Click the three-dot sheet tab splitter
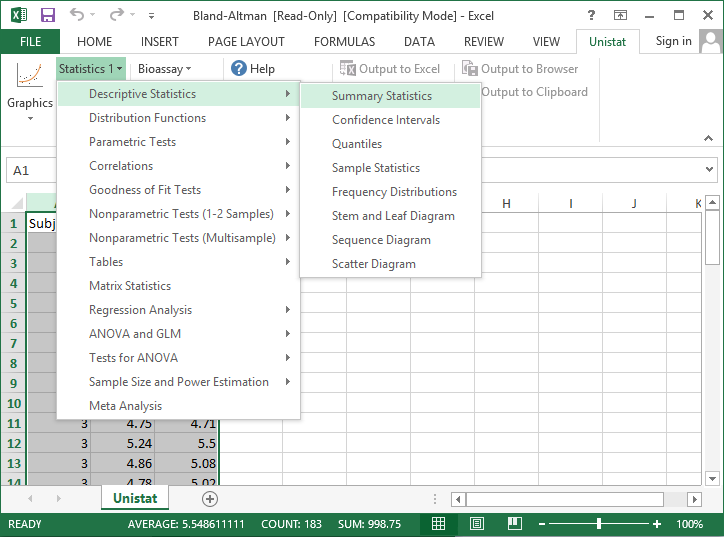This screenshot has height=537, width=724. [434, 499]
